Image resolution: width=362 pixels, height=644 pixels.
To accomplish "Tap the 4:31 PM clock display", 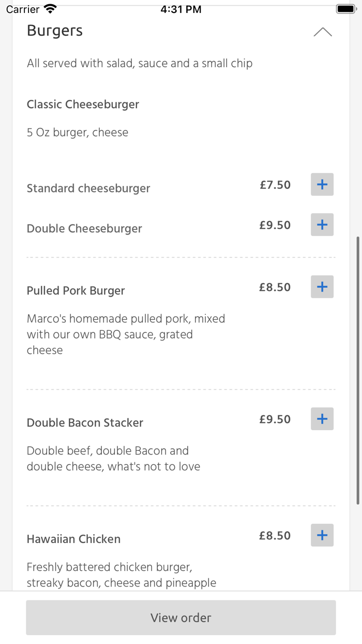I will pyautogui.click(x=181, y=8).
